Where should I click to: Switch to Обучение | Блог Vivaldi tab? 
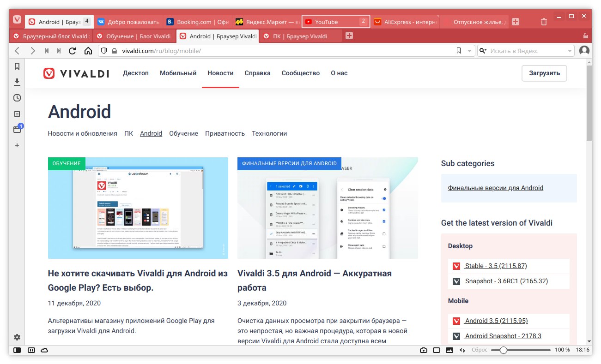(x=134, y=36)
